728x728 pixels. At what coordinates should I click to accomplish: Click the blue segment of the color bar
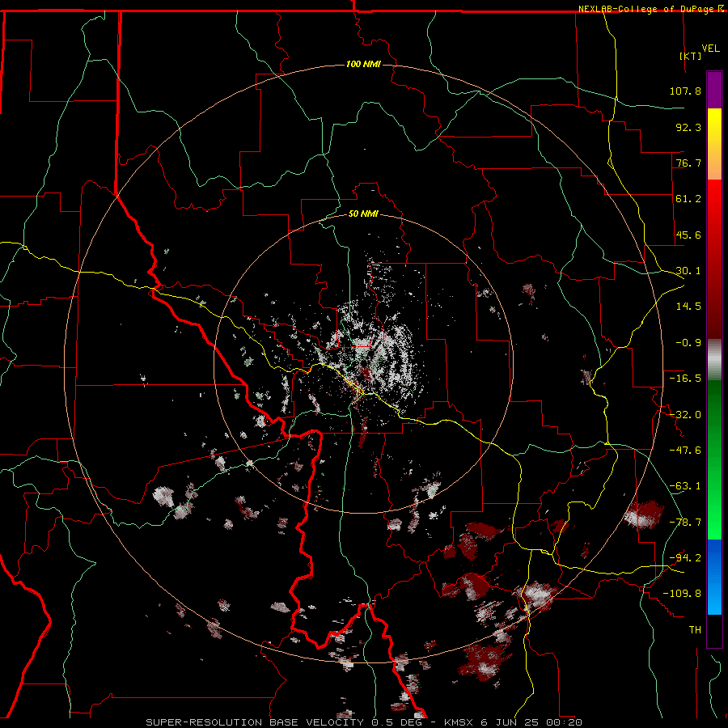[x=714, y=577]
